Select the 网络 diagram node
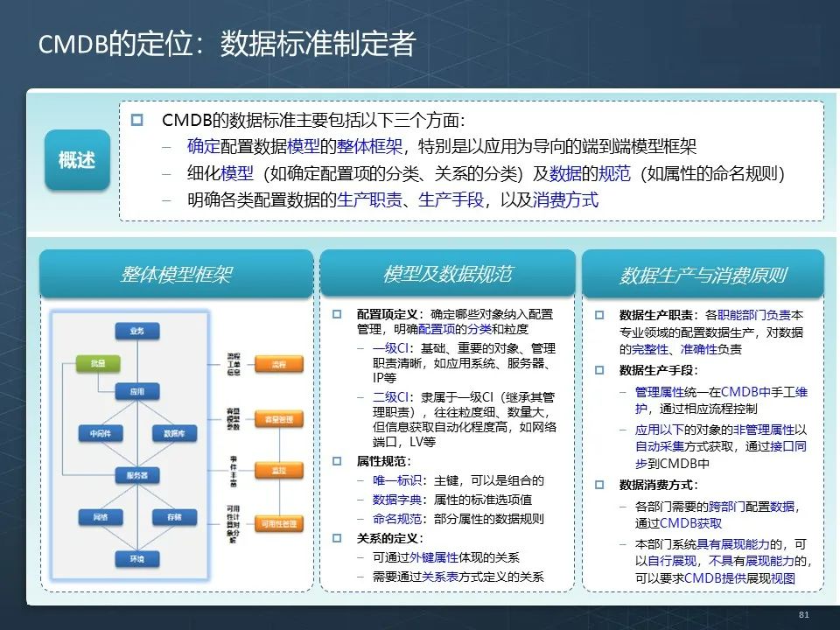Screen dimensions: 840x630 100,517
